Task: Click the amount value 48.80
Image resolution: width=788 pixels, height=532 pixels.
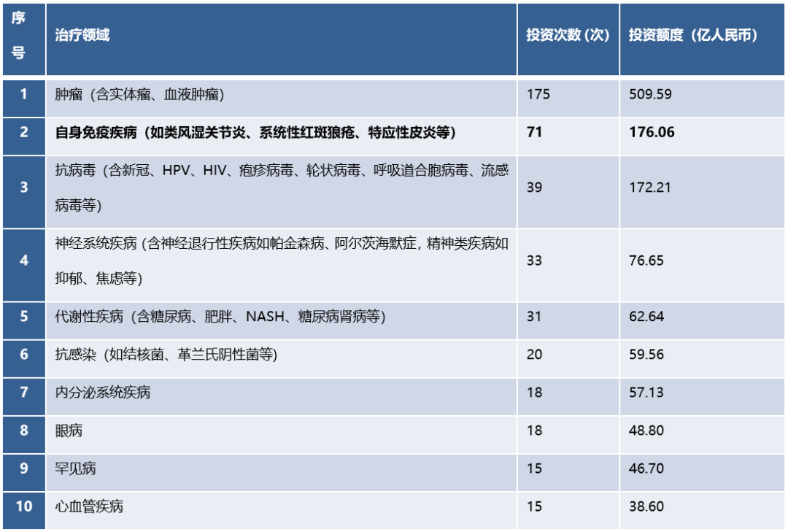Action: 646,431
